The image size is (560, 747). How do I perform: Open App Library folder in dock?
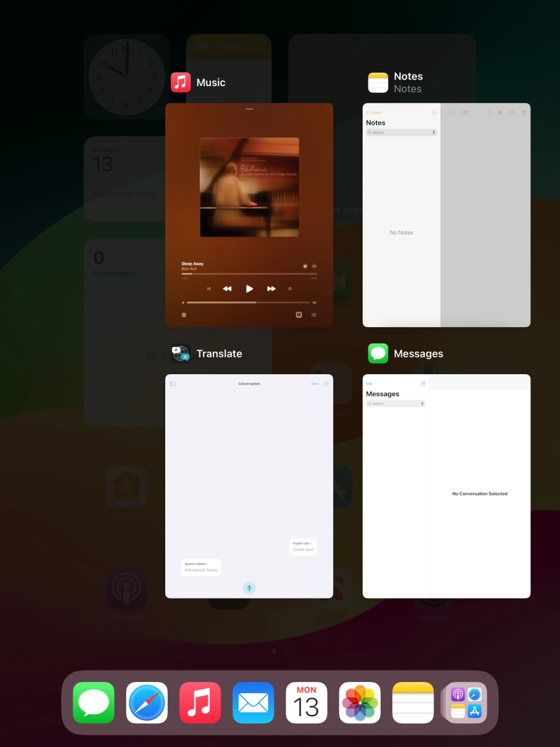pyautogui.click(x=466, y=703)
